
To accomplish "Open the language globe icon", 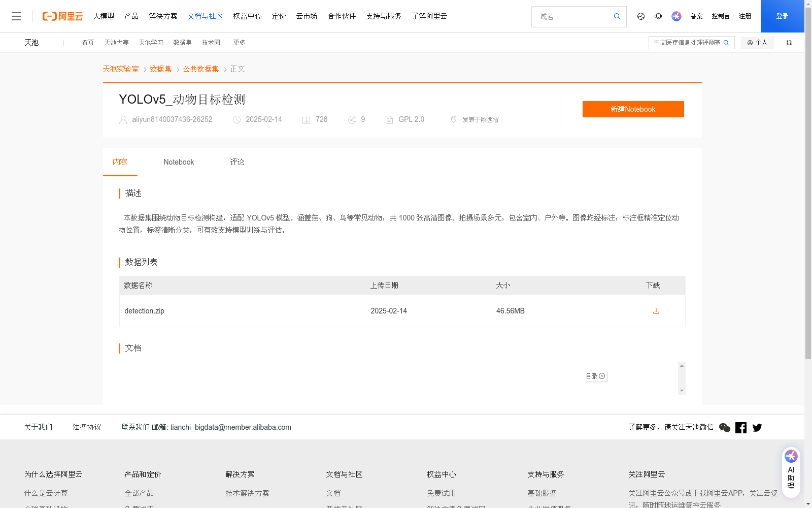I will (x=640, y=16).
